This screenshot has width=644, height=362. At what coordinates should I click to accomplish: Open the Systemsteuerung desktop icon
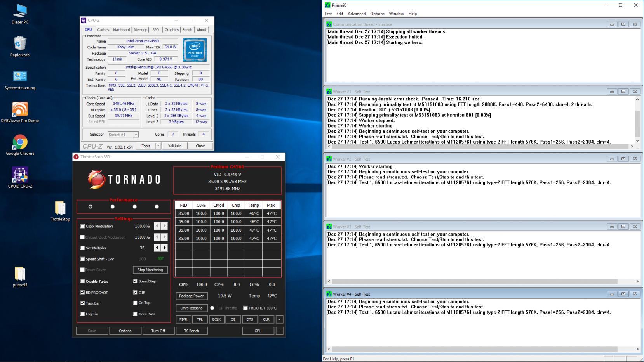[x=20, y=77]
